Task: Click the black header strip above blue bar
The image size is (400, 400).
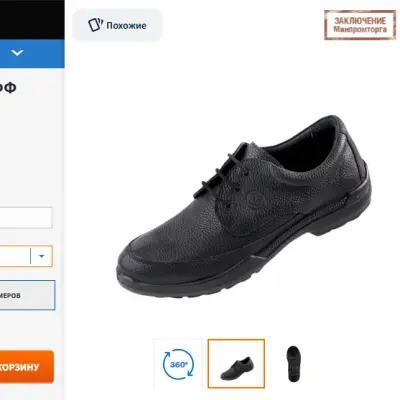Action: click(32, 20)
